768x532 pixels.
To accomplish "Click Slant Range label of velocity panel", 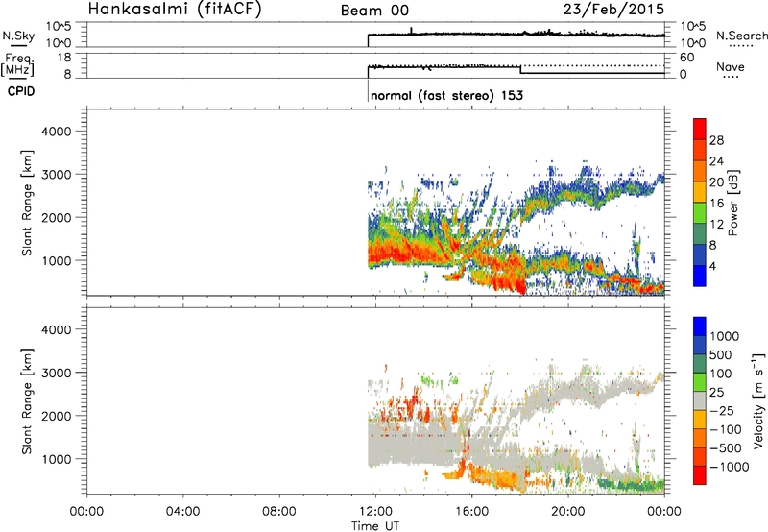I will point(27,401).
